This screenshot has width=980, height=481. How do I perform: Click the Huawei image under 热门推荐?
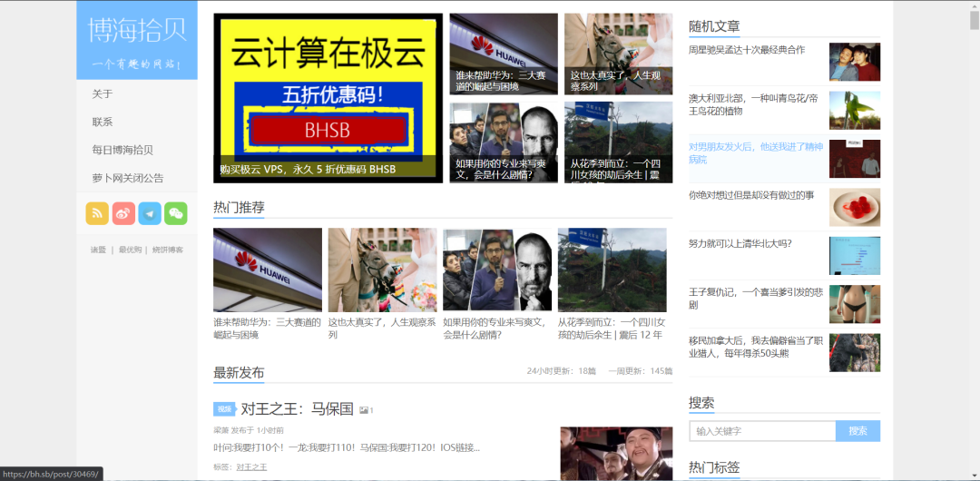[x=268, y=270]
